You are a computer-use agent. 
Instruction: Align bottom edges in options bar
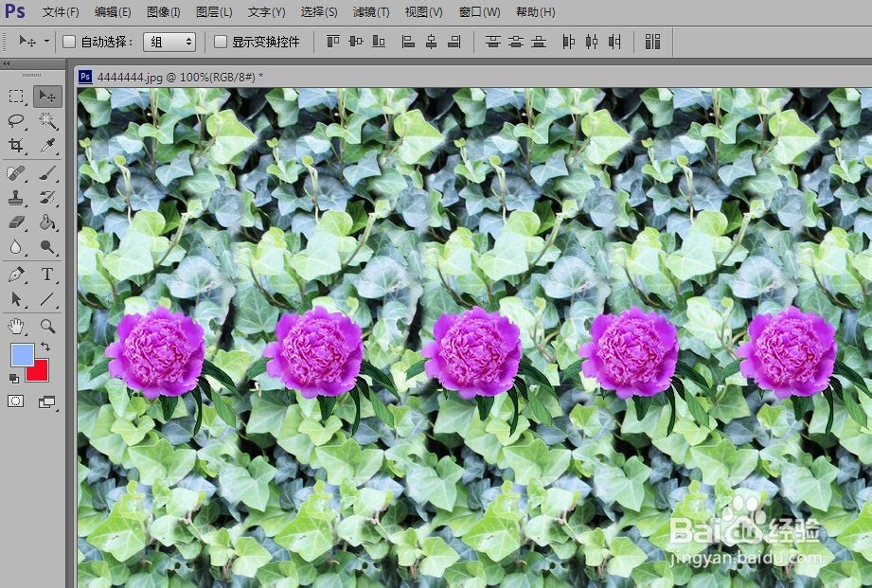(379, 41)
